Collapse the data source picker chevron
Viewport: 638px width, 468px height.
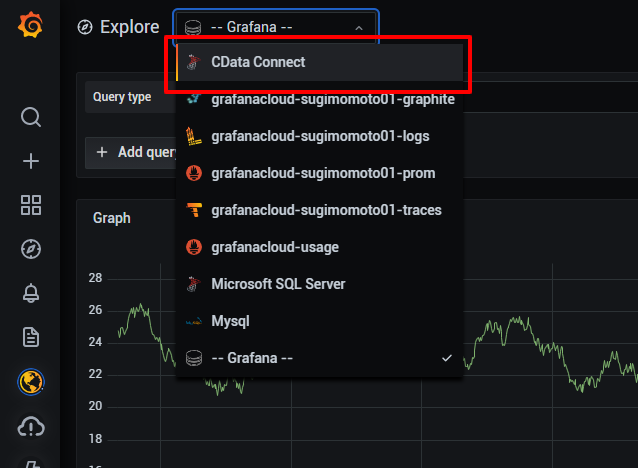pos(359,28)
